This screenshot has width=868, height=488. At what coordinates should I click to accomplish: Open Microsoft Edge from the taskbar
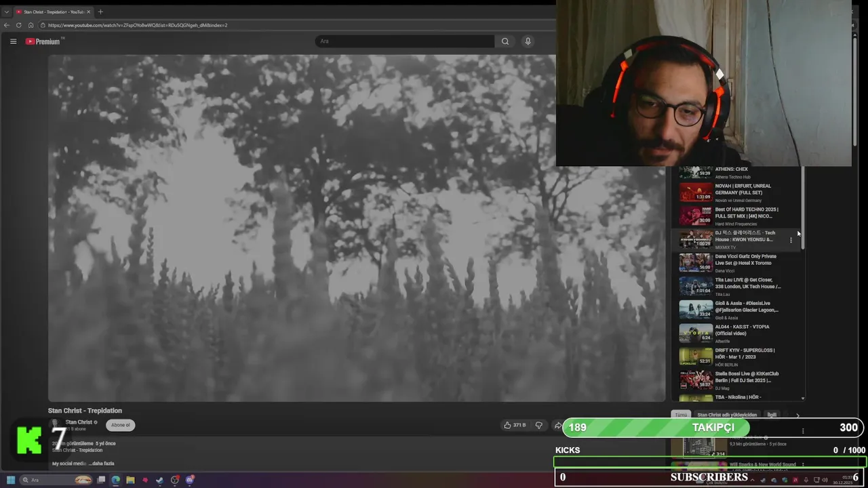[x=116, y=480]
